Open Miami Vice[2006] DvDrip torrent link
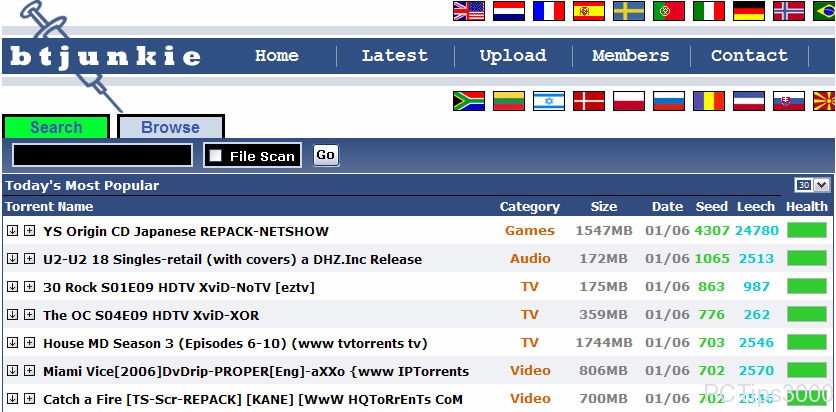Screen dimensions: 836x412 click(x=256, y=371)
